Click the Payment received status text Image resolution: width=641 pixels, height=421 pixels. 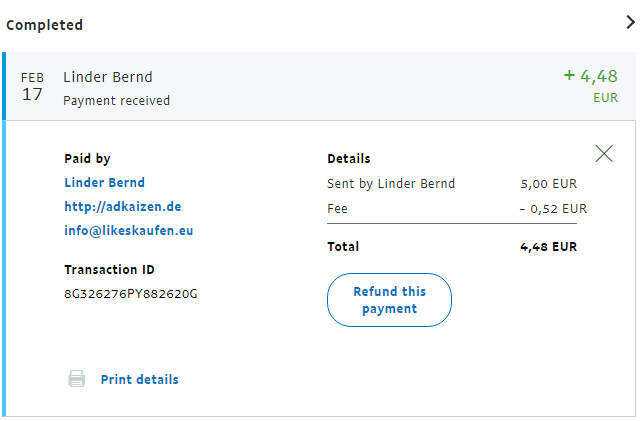[x=116, y=100]
